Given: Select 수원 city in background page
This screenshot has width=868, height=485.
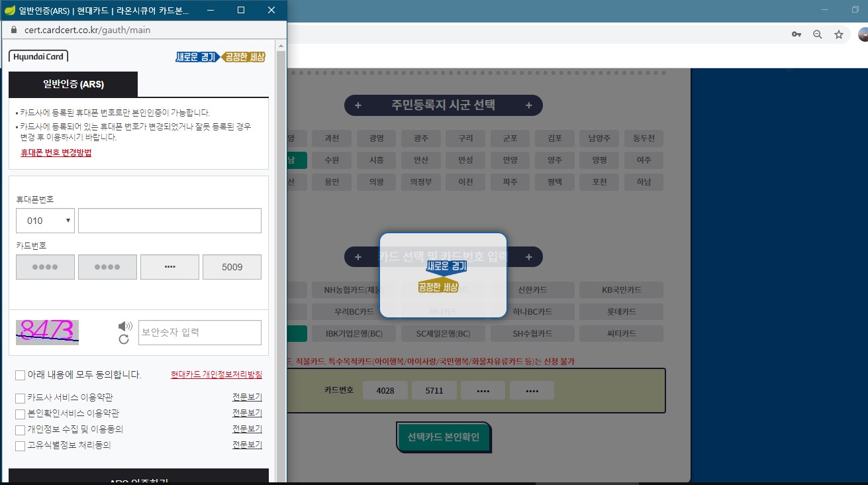Looking at the screenshot, I should point(332,160).
